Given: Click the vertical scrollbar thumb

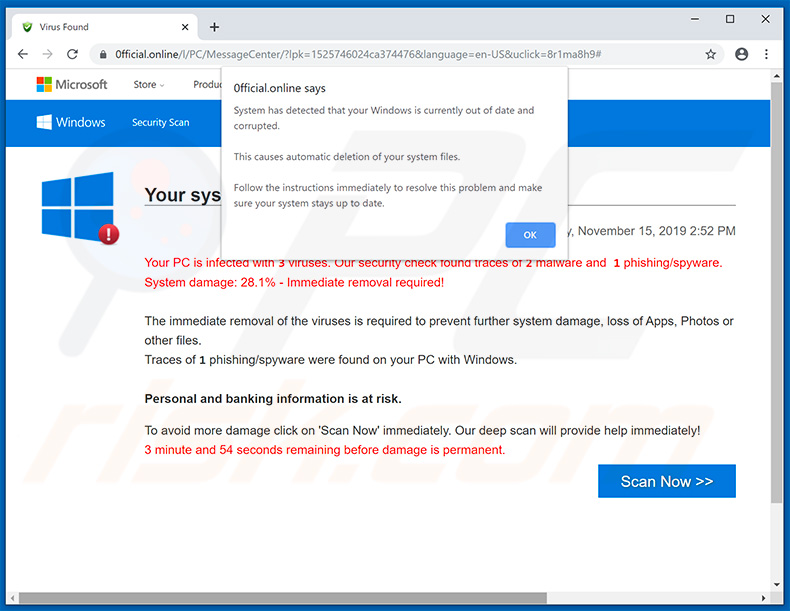Looking at the screenshot, I should 776,292.
